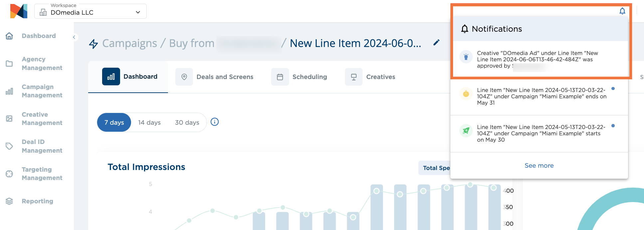
Task: Click the Creatives screen icon
Action: (x=354, y=77)
